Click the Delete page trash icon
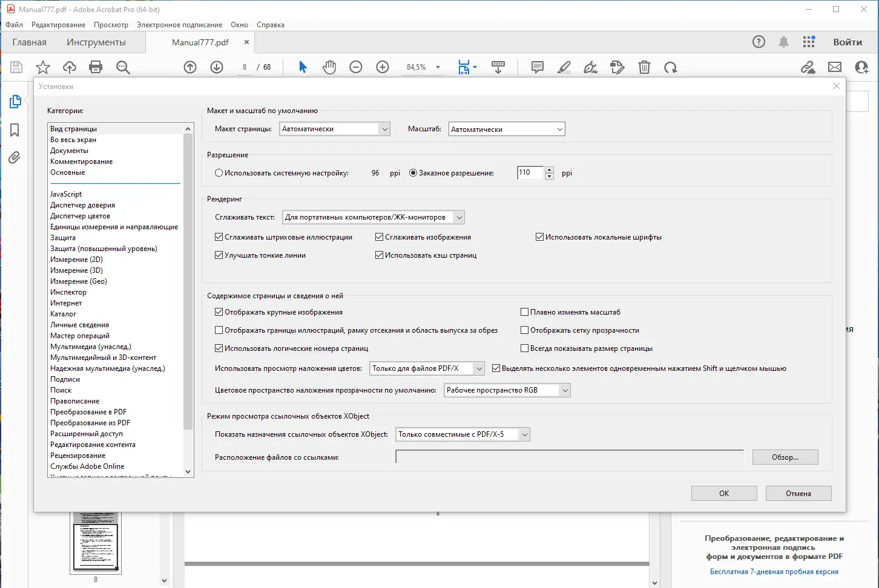This screenshot has height=588, width=879. click(644, 67)
